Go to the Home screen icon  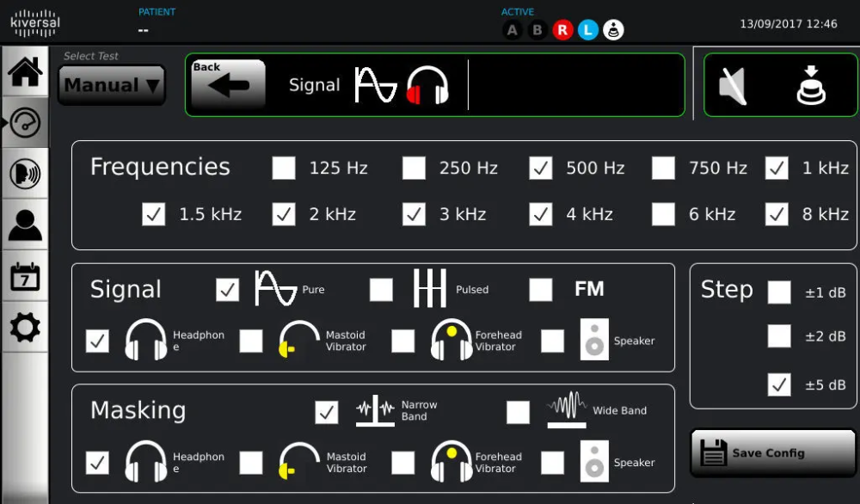(x=25, y=72)
